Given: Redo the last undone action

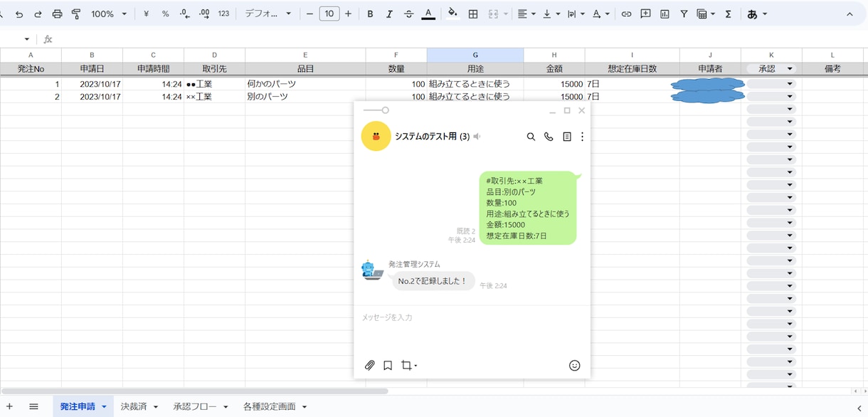Looking at the screenshot, I should tap(38, 14).
